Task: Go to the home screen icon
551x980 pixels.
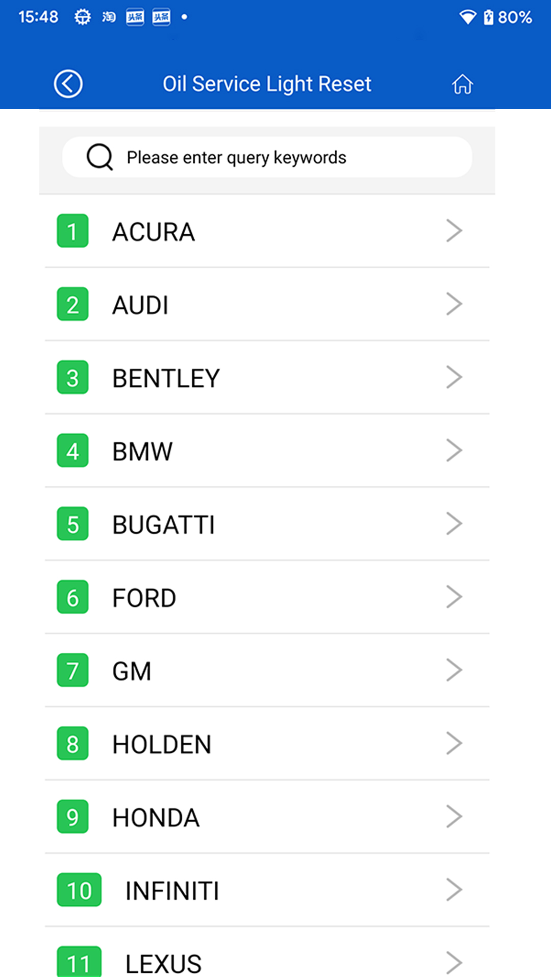Action: click(x=462, y=84)
